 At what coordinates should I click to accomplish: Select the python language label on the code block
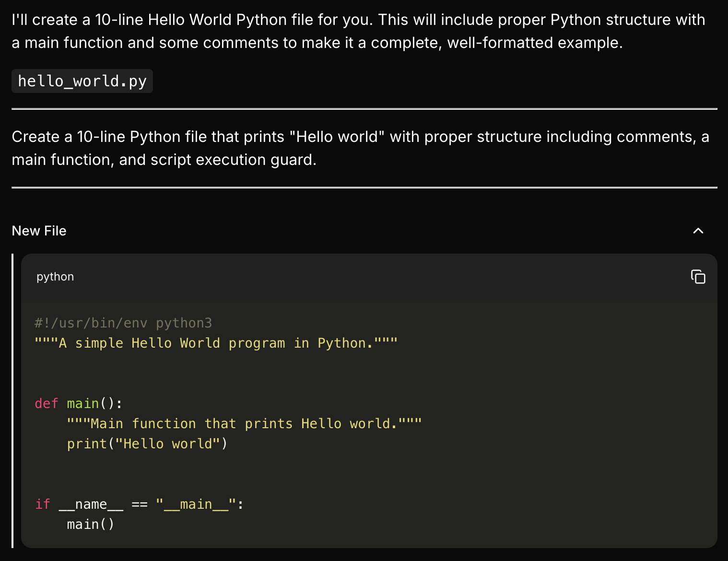[x=55, y=277]
